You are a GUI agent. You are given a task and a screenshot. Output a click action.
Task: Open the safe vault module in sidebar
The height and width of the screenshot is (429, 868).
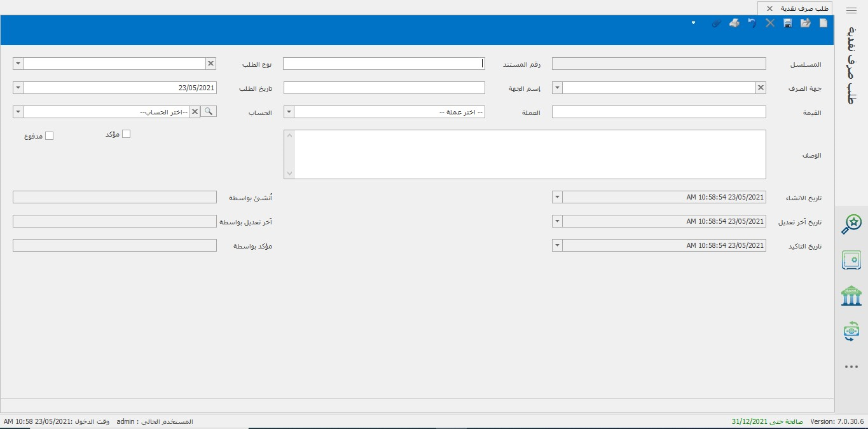pos(851,260)
